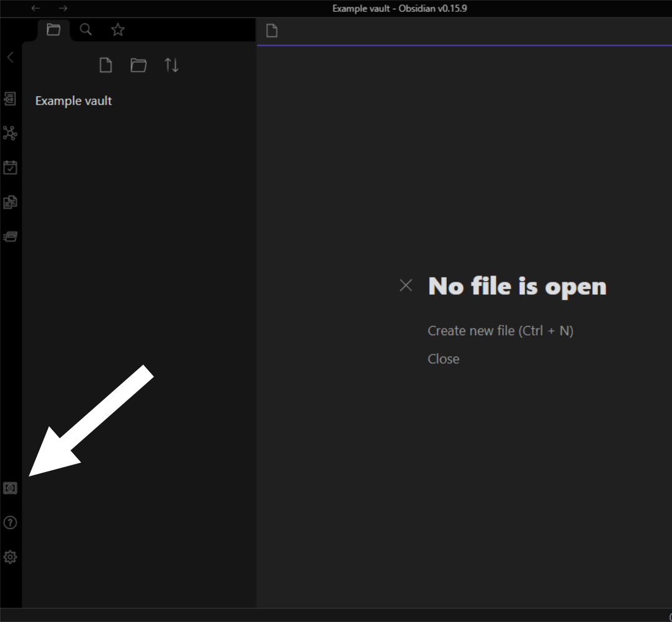Navigate back using the title bar arrow
Screen dimensions: 672x622
(x=36, y=9)
